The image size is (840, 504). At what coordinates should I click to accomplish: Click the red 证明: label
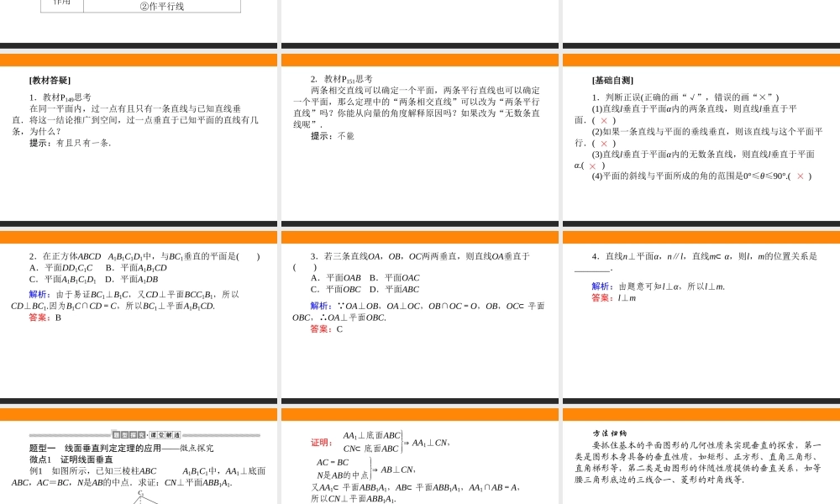coord(322,443)
